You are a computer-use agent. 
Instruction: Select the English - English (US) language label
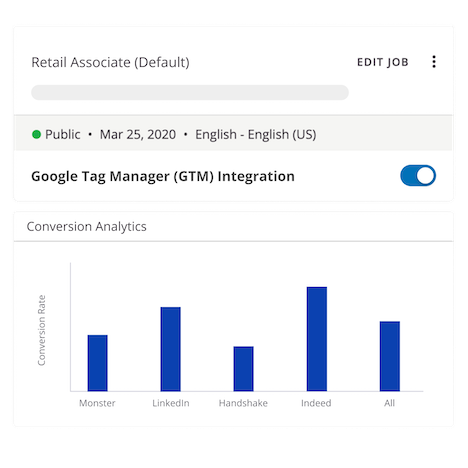coord(256,135)
